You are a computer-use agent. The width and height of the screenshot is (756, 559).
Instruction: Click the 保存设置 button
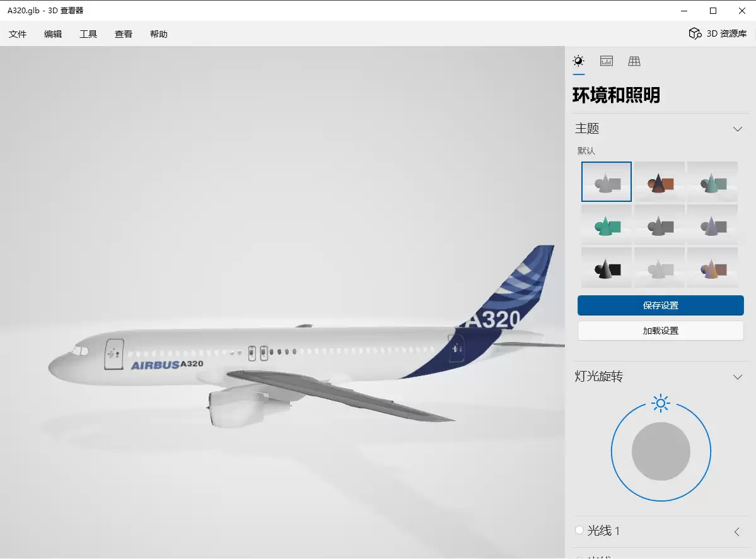click(x=661, y=305)
